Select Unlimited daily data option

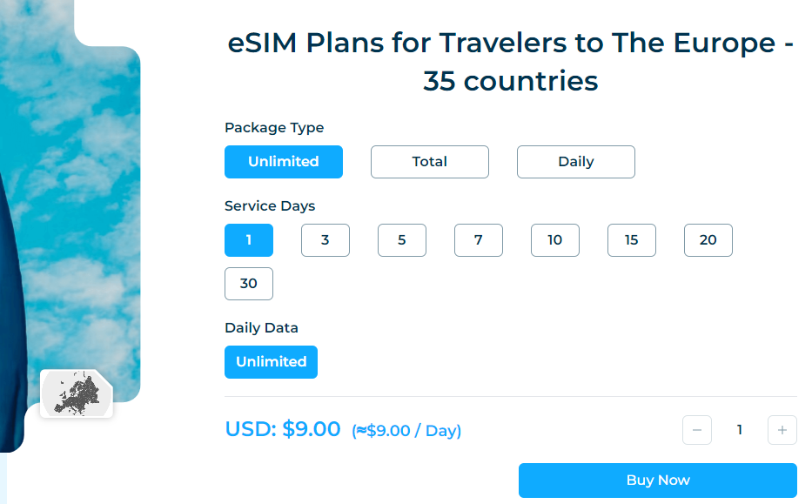coord(272,362)
